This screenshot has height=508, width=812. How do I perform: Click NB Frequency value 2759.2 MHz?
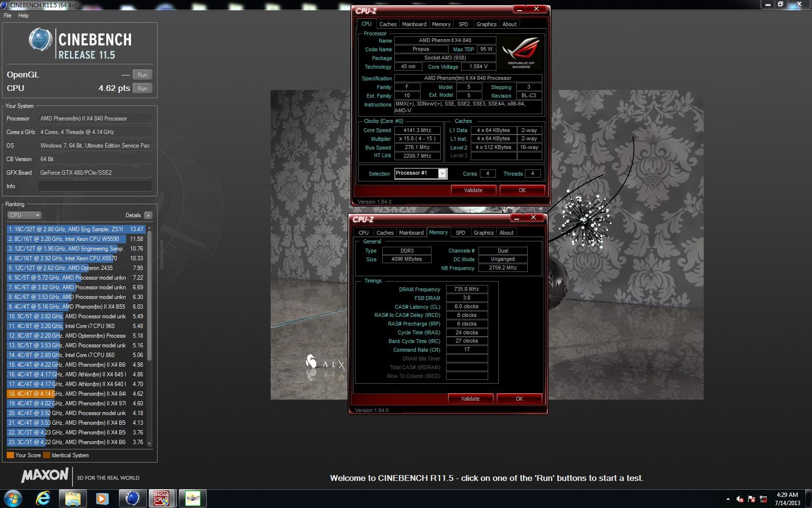(x=503, y=268)
